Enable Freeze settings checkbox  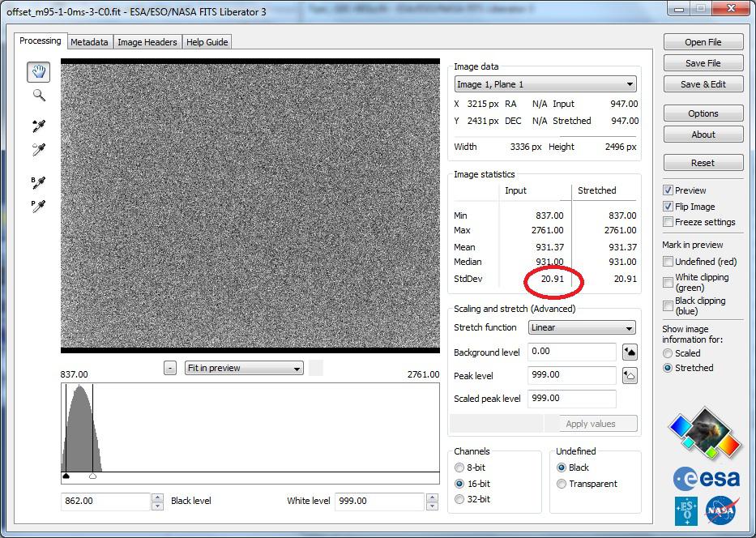[x=668, y=222]
